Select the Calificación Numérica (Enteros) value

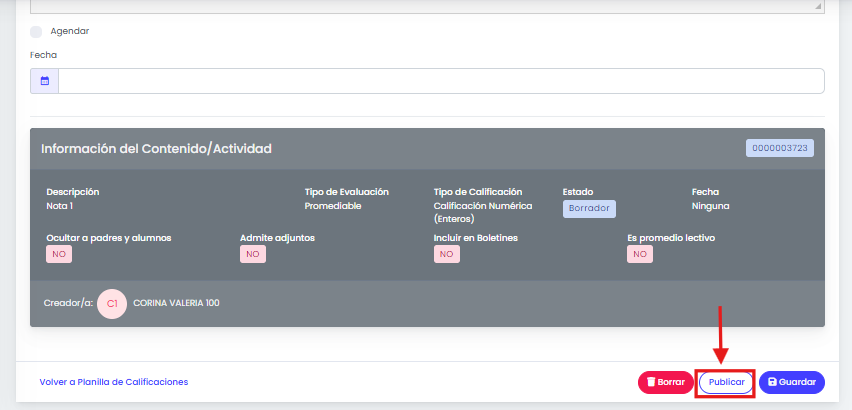[483, 212]
